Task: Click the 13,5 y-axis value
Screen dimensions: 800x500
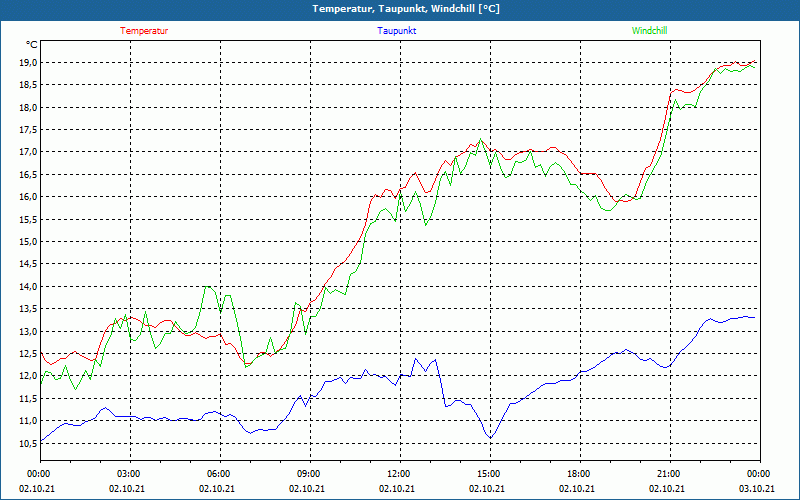Action: tap(29, 309)
